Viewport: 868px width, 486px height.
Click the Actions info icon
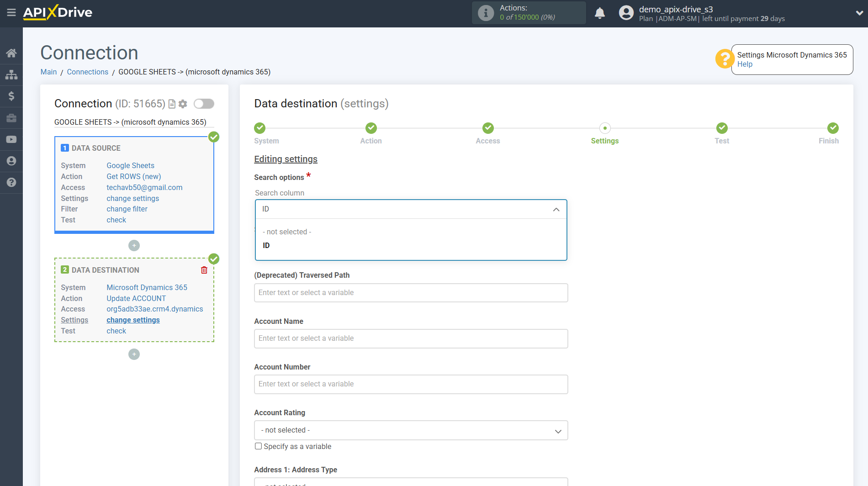click(486, 13)
